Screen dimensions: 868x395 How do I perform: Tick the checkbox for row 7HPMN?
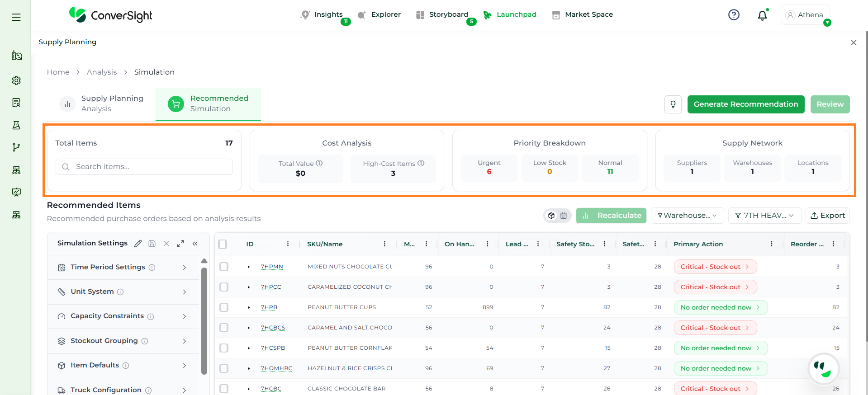tap(224, 267)
